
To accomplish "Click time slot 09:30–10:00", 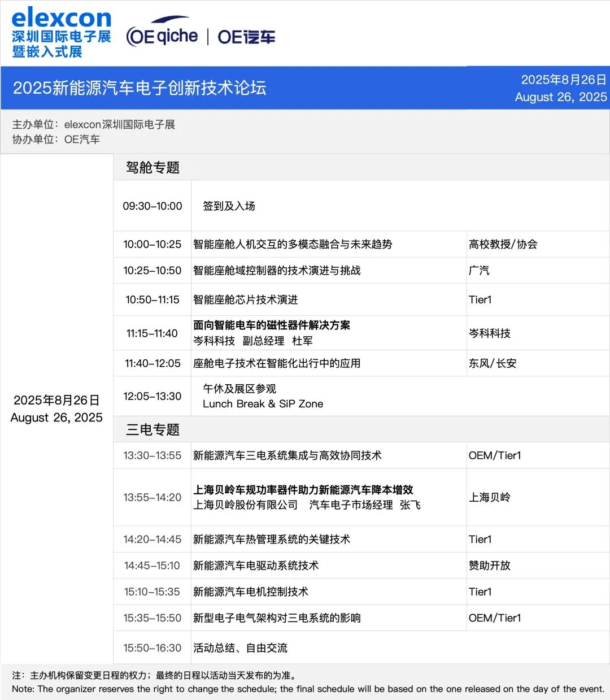I will click(152, 206).
